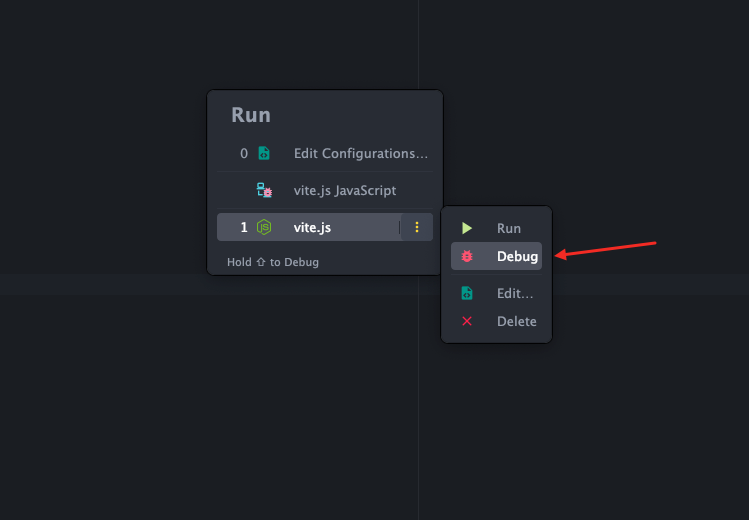Screen dimensions: 749x520
Task: Select the highlighted vite.js run configuration
Action: (312, 227)
